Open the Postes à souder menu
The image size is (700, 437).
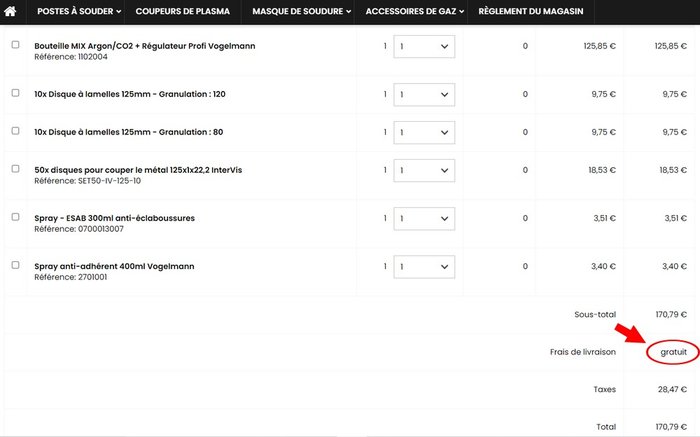79,12
